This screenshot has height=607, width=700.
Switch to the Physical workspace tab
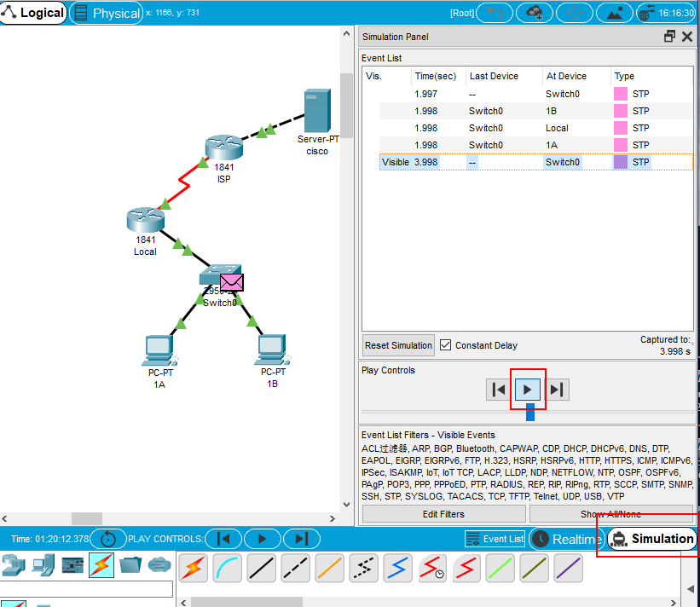(107, 13)
